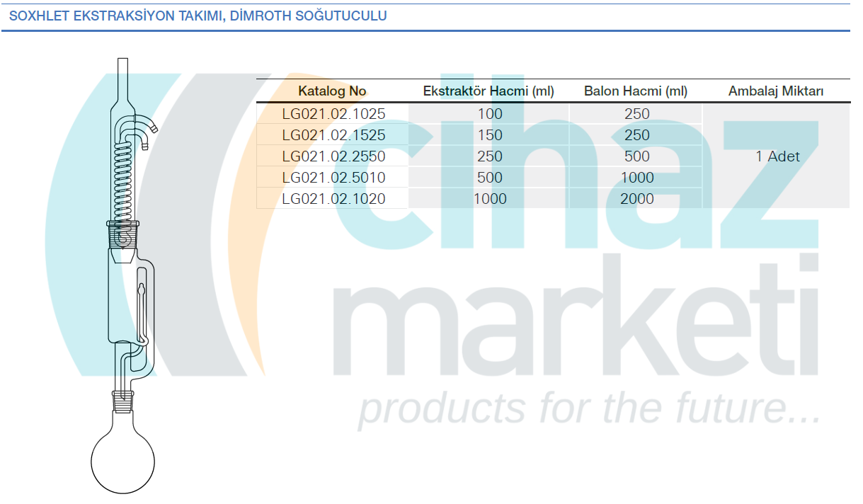Click the Soxhlet extraction set title heading

[x=198, y=16]
